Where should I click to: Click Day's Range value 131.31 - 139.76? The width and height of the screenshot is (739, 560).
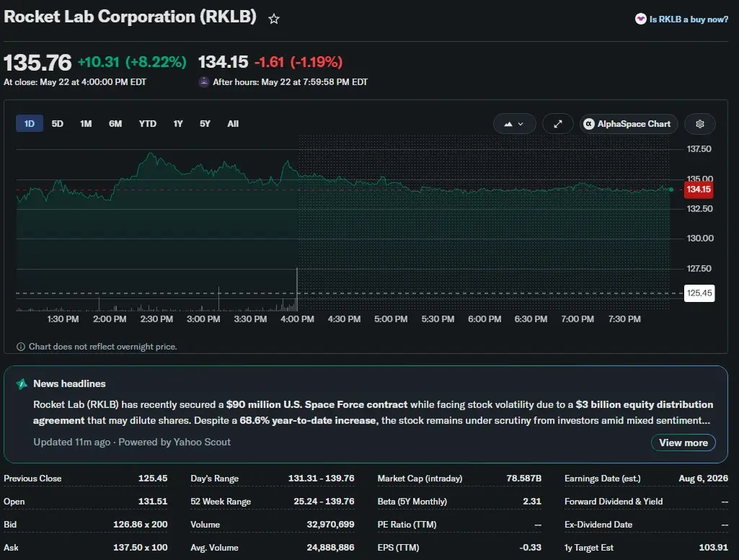(321, 478)
